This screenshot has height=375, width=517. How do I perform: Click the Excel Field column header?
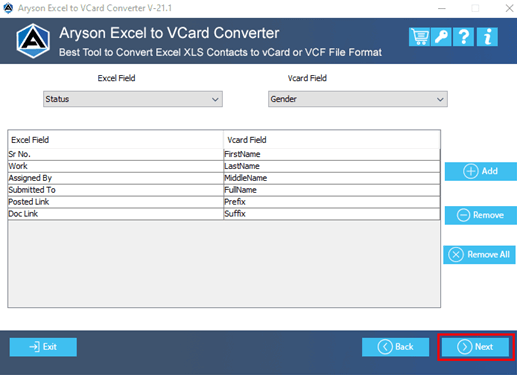[116, 140]
